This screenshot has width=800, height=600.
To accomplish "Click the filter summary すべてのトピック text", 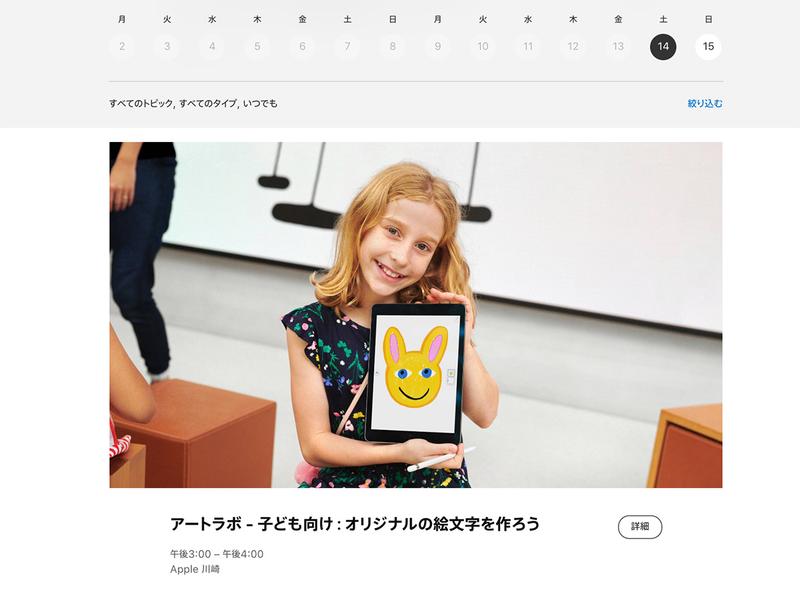I will pos(193,104).
